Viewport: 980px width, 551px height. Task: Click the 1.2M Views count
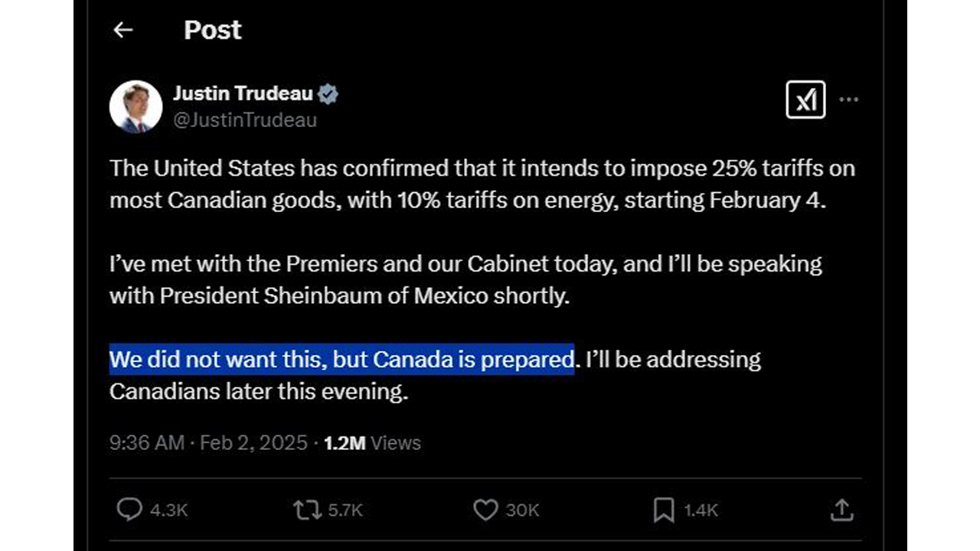pyautogui.click(x=372, y=443)
